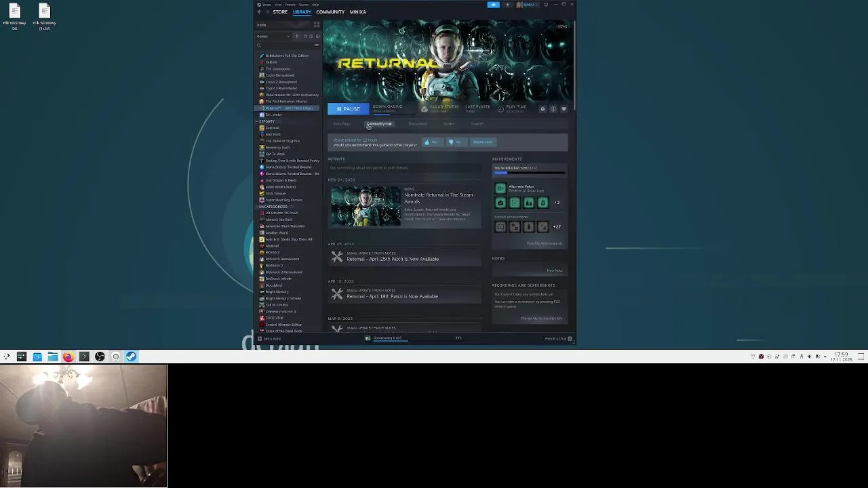Go forward with the right arrow
The image size is (868, 488).
pyautogui.click(x=267, y=12)
